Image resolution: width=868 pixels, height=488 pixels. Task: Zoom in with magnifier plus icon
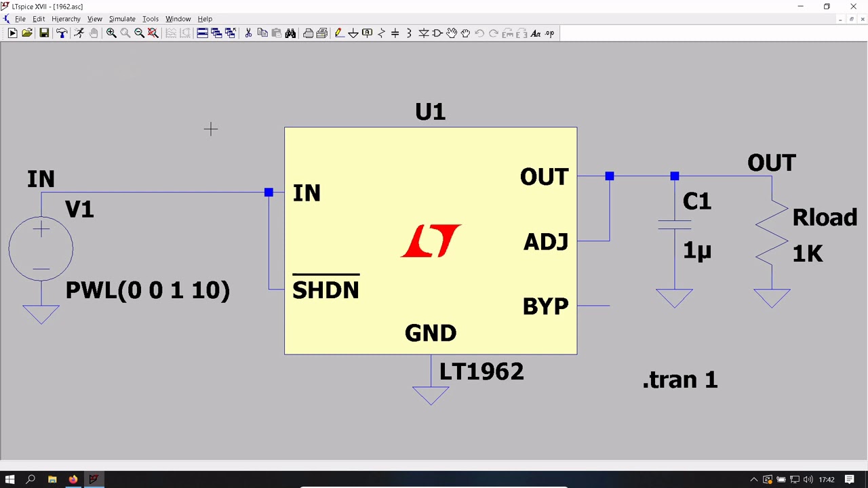click(111, 33)
